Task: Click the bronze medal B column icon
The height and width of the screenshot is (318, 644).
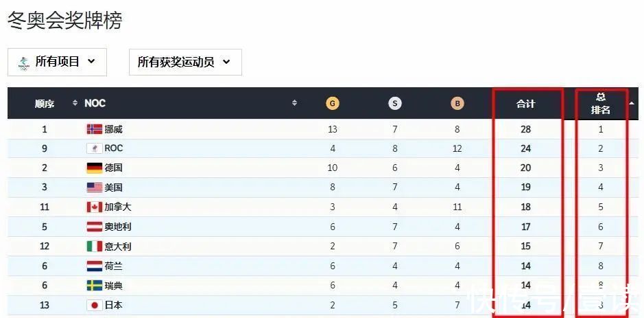Action: 457,104
